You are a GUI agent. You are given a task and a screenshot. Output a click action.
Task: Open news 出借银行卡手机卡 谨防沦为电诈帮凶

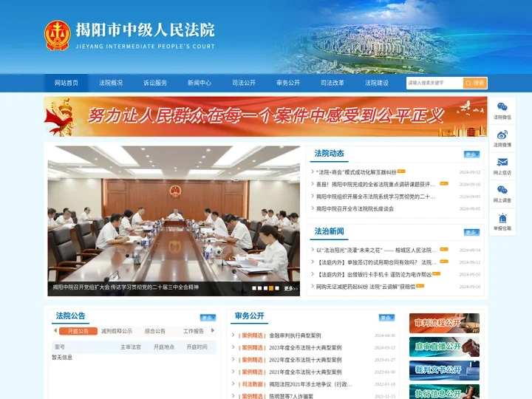coord(374,274)
